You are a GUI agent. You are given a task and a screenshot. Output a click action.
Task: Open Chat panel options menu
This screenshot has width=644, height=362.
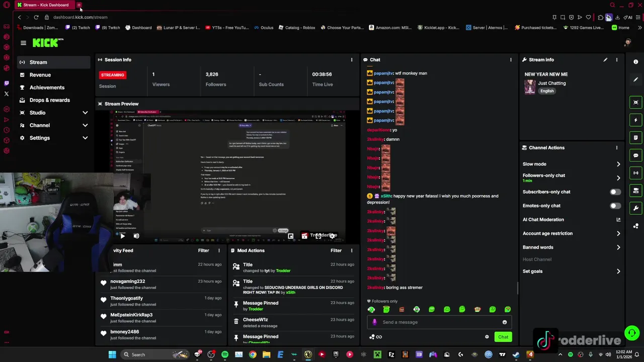pyautogui.click(x=511, y=60)
